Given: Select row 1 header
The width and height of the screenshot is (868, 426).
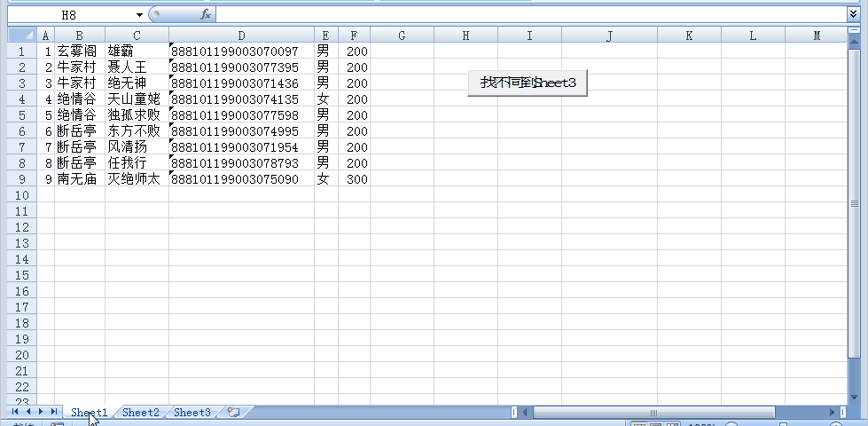Looking at the screenshot, I should point(22,51).
